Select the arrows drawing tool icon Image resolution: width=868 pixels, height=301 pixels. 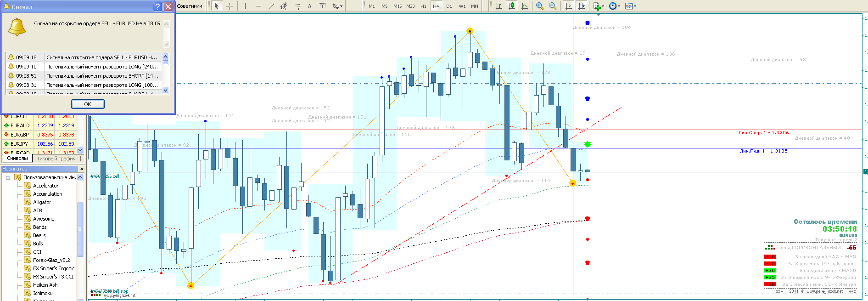click(335, 6)
